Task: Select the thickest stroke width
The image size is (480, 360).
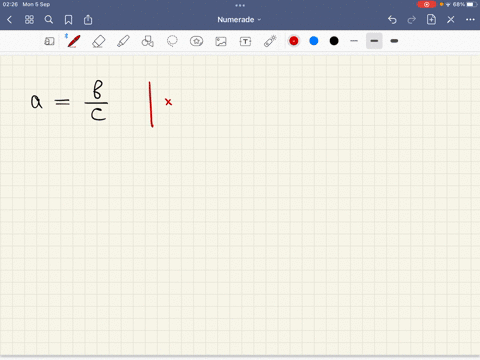Action: coord(394,41)
